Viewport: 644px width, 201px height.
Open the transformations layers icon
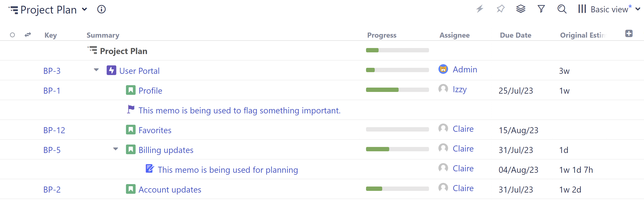(521, 9)
